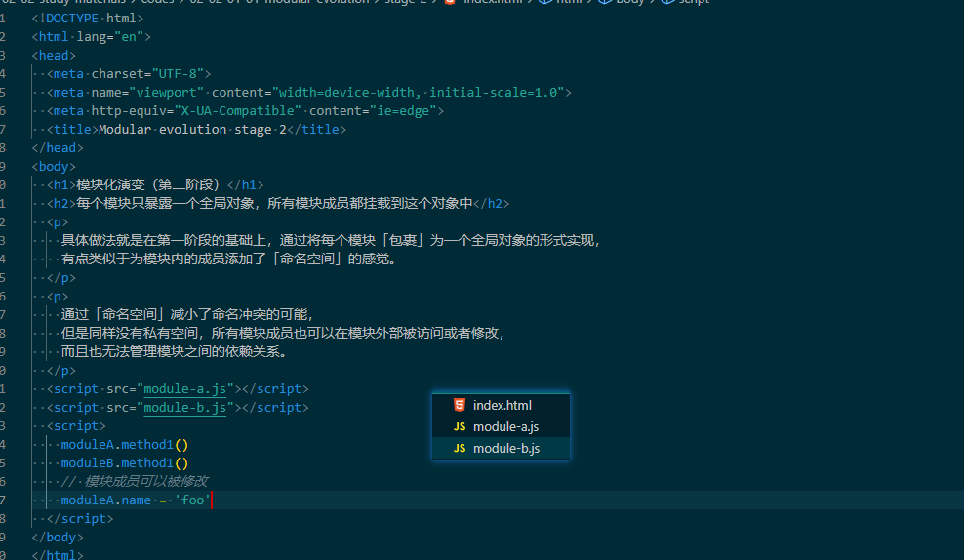Click "width=device-width, initial-scale=1.0" content string
Image resolution: width=964 pixels, height=560 pixels.
[418, 93]
